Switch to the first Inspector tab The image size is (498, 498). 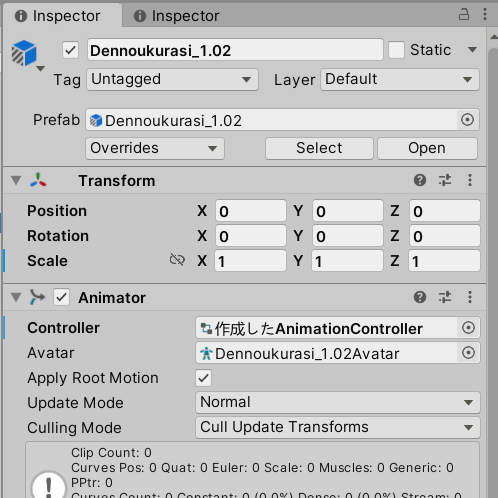(x=63, y=15)
